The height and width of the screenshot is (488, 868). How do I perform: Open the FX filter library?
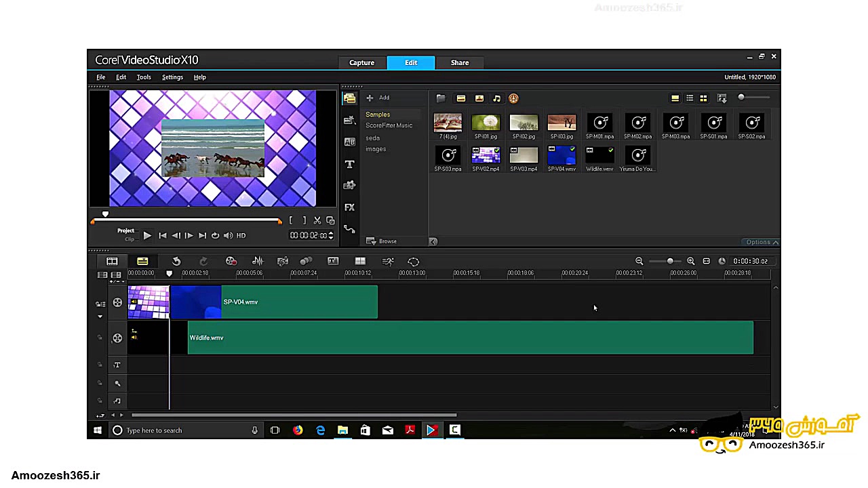tap(349, 207)
